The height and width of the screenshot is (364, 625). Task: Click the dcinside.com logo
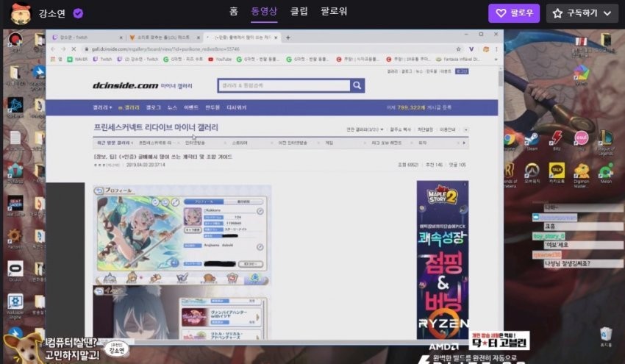(x=125, y=85)
